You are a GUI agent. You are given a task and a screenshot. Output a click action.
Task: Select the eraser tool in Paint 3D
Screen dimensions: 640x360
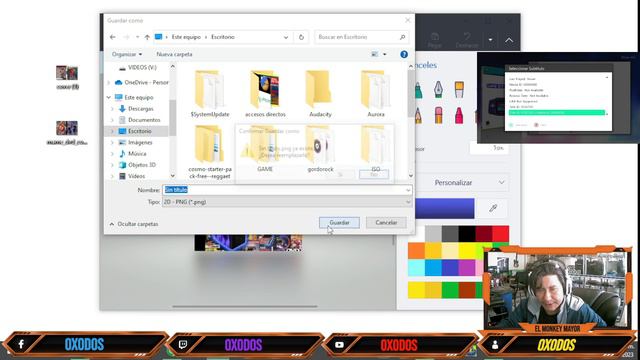tap(438, 115)
